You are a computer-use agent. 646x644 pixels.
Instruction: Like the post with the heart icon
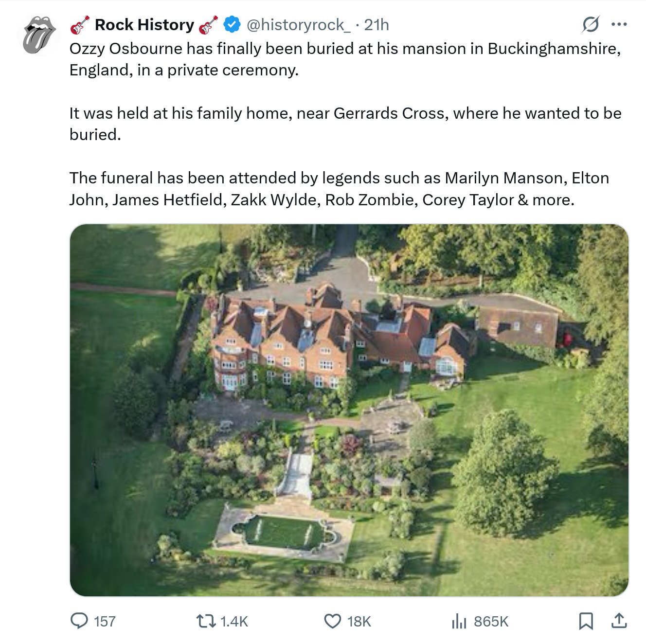click(x=333, y=621)
